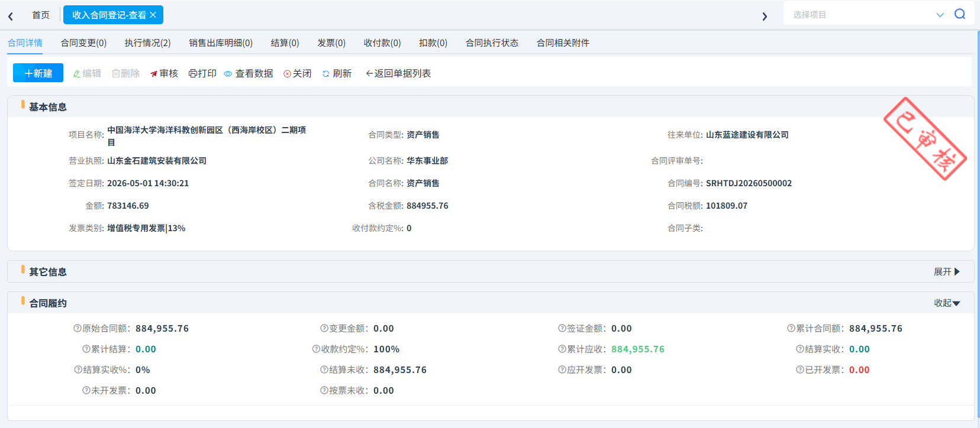Click the 原始合同额 help question icon
The width and height of the screenshot is (980, 428).
pyautogui.click(x=78, y=328)
